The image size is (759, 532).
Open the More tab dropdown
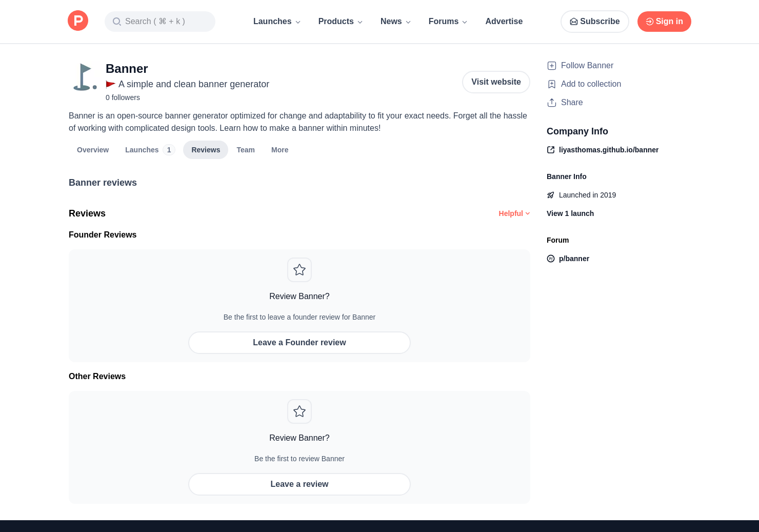coord(280,150)
